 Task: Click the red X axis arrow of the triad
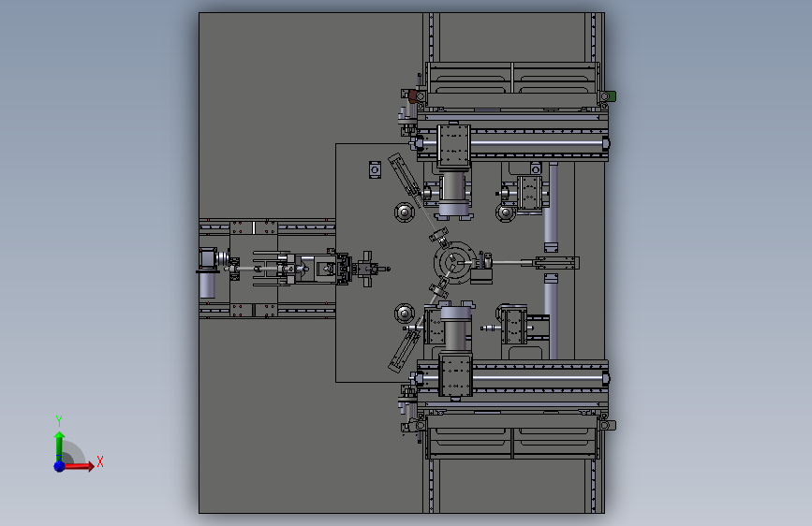point(79,466)
